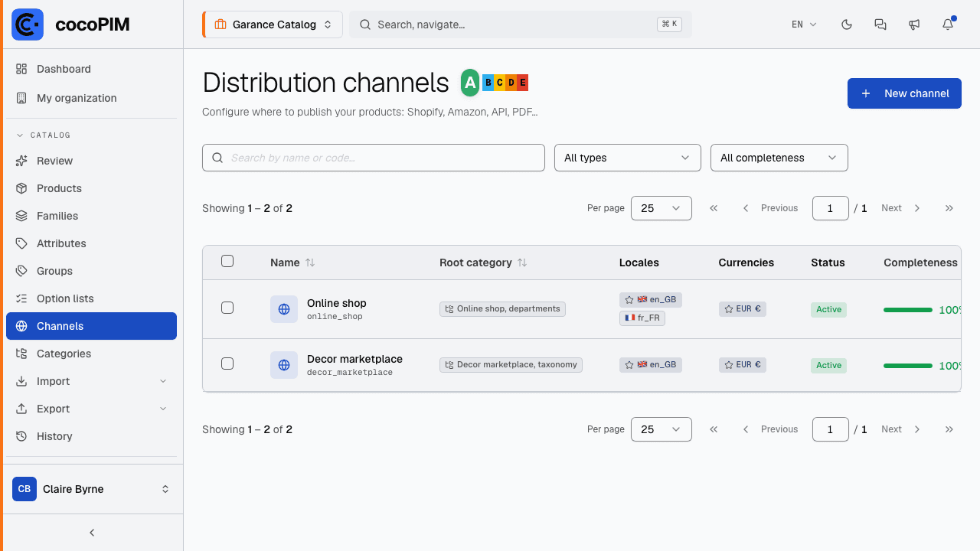This screenshot has height=551, width=980.
Task: Sort table by Name column
Action: pos(292,262)
